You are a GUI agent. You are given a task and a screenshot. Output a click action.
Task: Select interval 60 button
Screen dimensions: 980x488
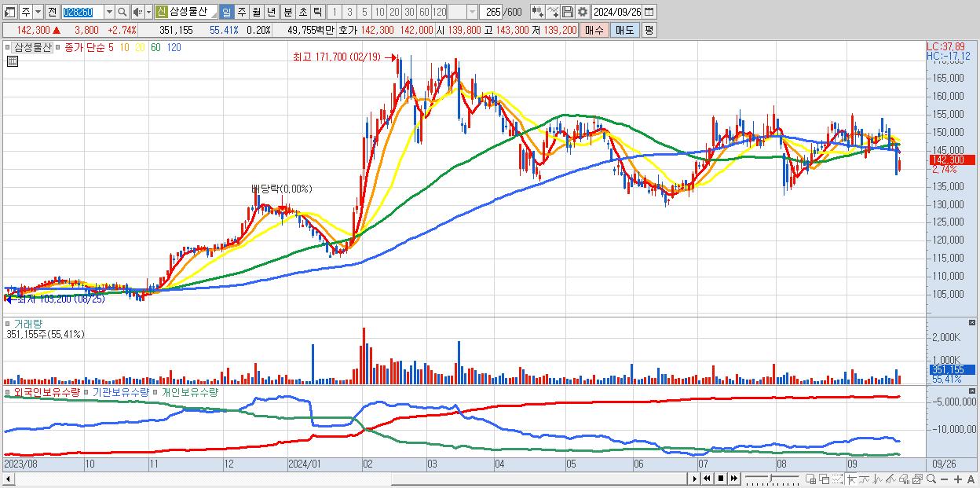coord(424,12)
